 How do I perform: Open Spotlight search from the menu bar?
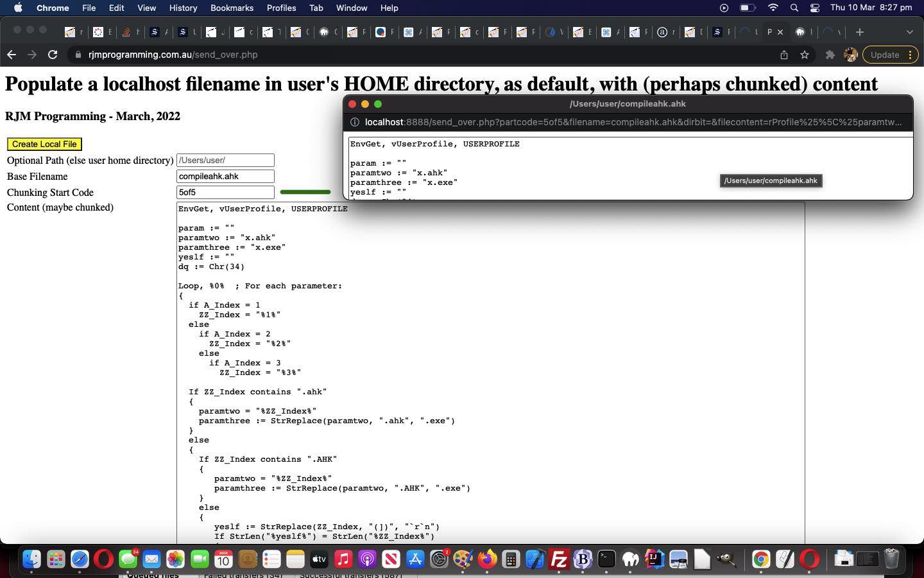click(x=794, y=8)
